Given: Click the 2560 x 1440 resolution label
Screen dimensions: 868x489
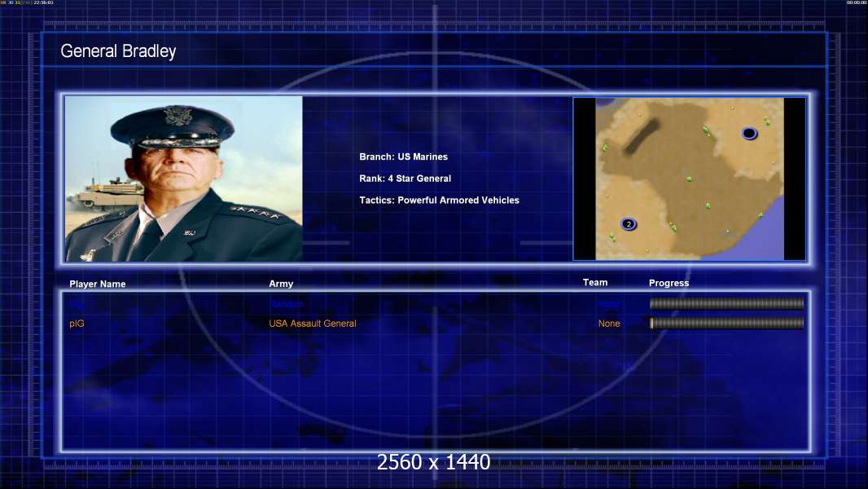Looking at the screenshot, I should [433, 462].
